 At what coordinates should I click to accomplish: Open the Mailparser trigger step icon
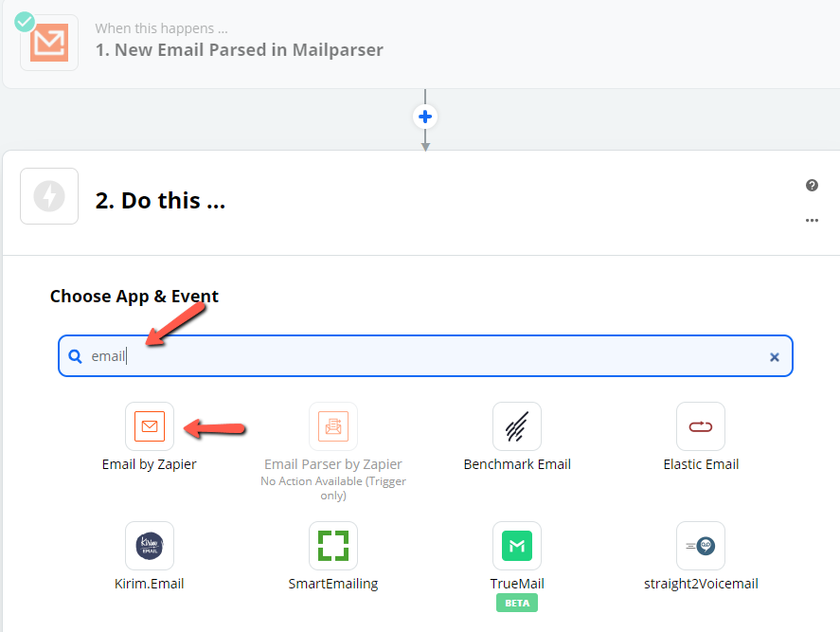click(48, 43)
